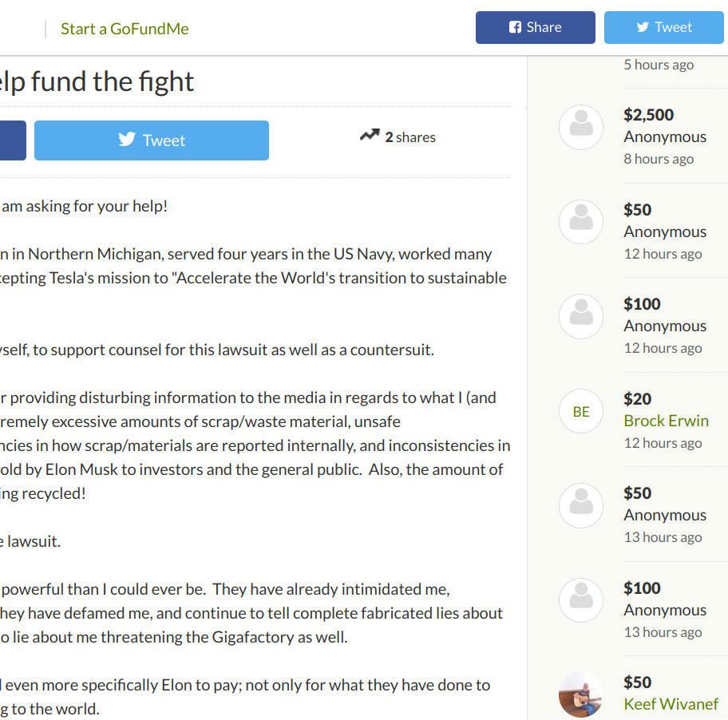Click the 2 shares counter text
Viewport: 728px width, 720px height.
pos(410,137)
